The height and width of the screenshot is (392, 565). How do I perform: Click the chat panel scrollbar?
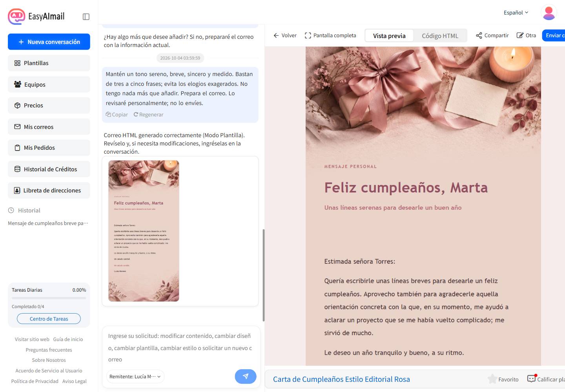[x=263, y=275]
